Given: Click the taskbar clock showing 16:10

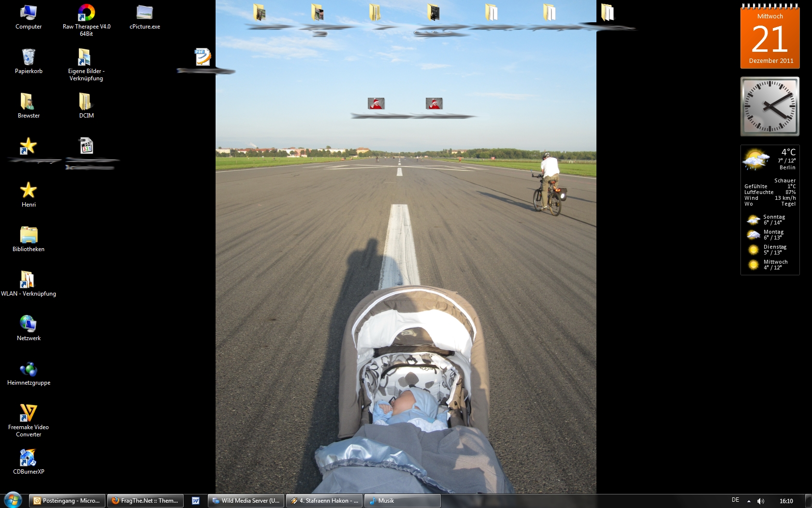Looking at the screenshot, I should [x=786, y=501].
